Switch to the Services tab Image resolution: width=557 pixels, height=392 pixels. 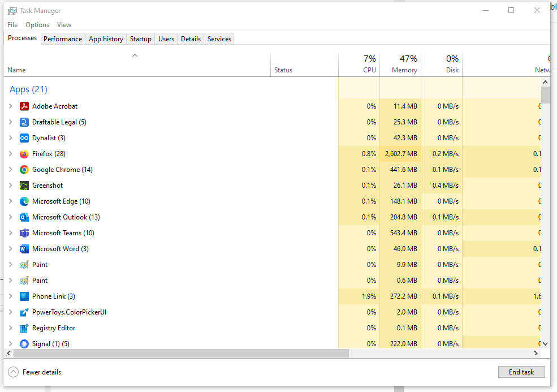pyautogui.click(x=219, y=38)
